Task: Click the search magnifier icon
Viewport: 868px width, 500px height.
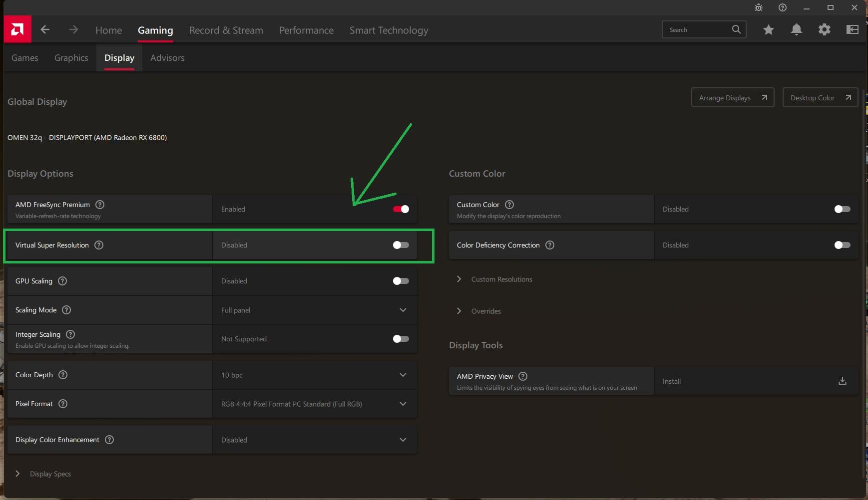Action: click(736, 29)
